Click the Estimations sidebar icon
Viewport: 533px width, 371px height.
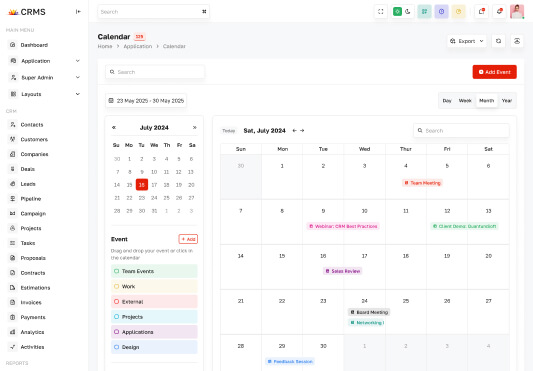13,288
